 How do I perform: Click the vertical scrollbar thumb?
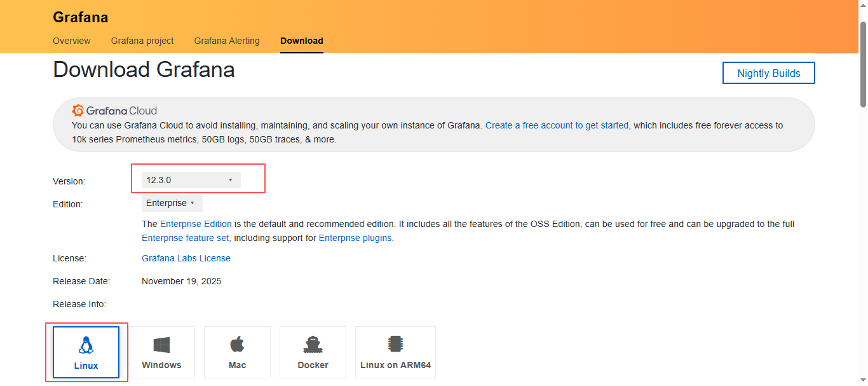pyautogui.click(x=863, y=64)
